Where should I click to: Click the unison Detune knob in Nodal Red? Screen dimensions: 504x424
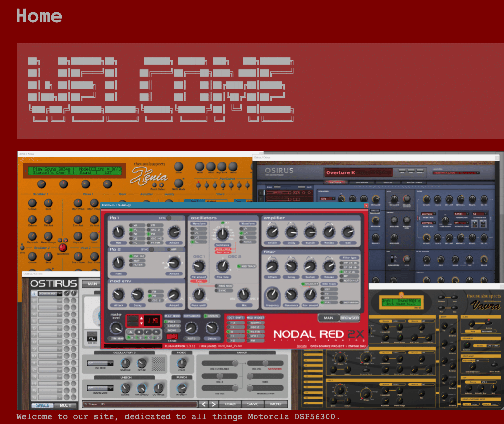coord(212,328)
